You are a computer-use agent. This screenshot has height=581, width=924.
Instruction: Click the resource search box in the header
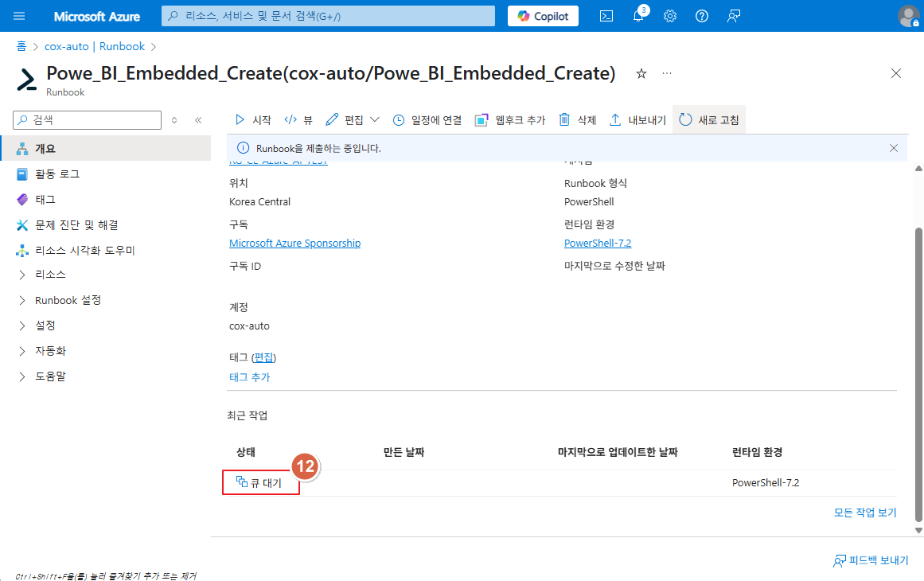coord(328,16)
